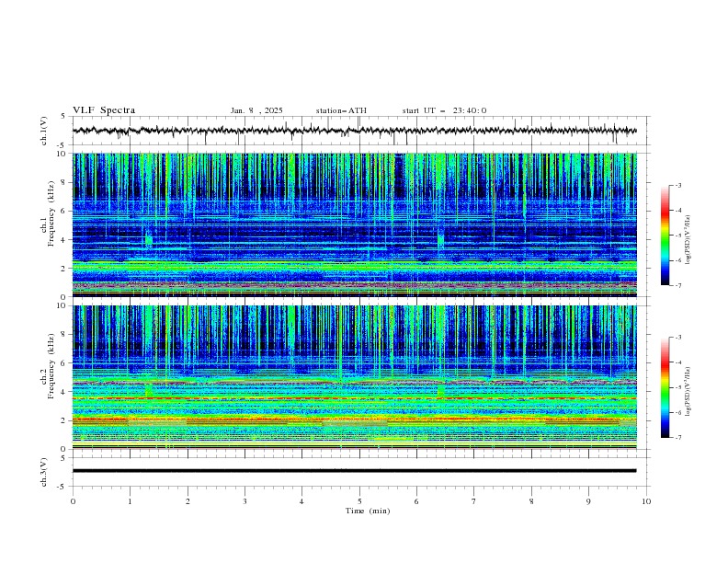Click the ch.1 'Frequency (kHz)' axis label

coord(51,213)
